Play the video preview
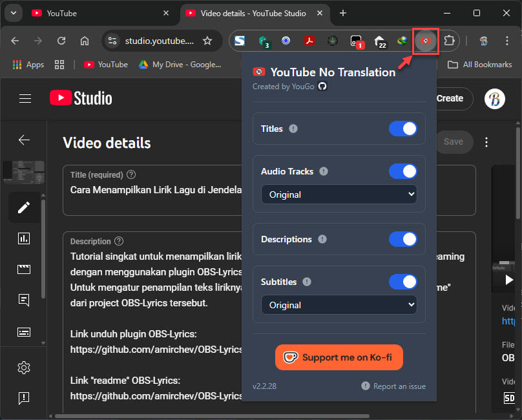 pos(509,280)
